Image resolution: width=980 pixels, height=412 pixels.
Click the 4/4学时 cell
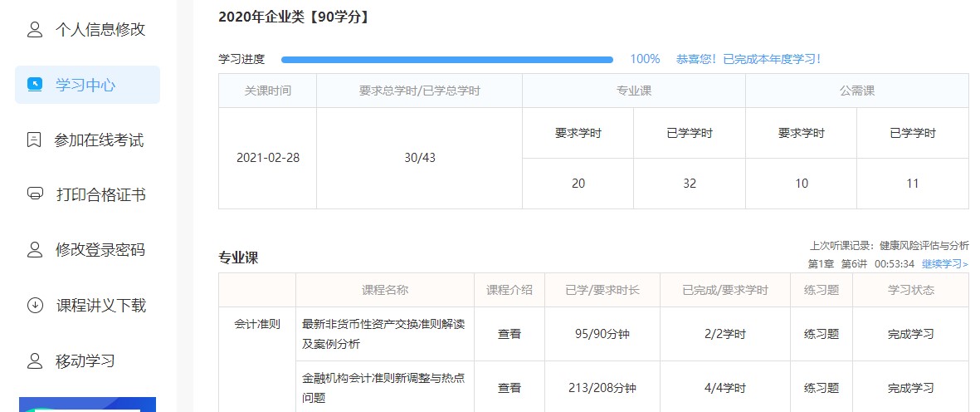[725, 388]
